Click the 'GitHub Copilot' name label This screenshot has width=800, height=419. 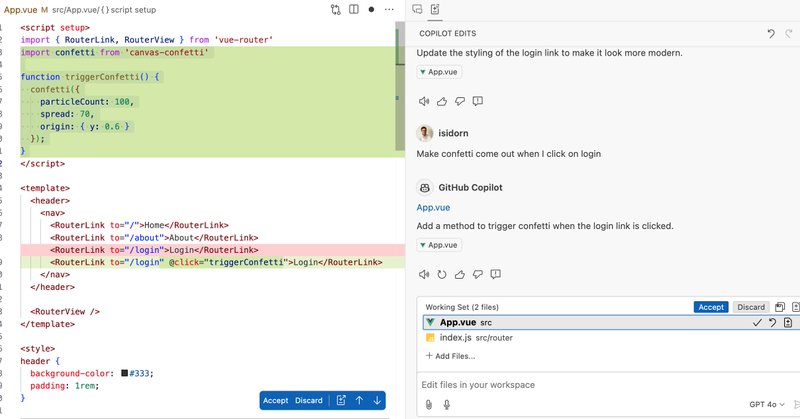[470, 187]
